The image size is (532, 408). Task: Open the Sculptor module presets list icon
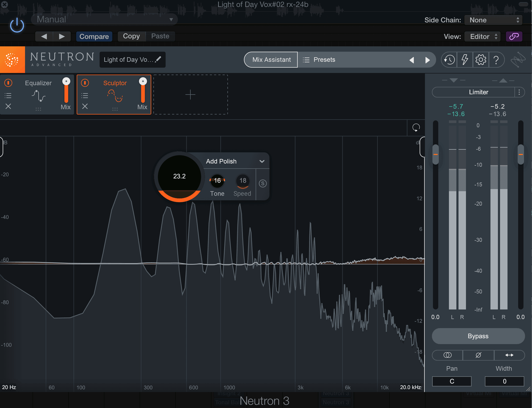point(85,96)
